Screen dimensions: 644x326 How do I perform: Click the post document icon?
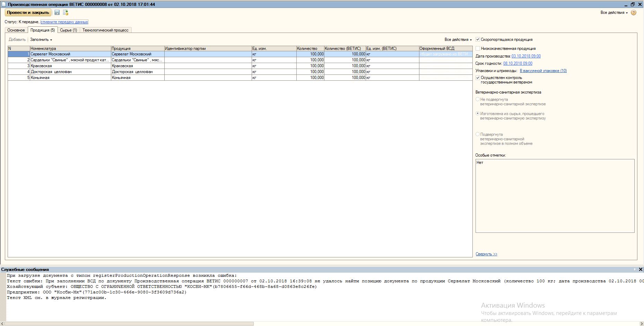[66, 12]
